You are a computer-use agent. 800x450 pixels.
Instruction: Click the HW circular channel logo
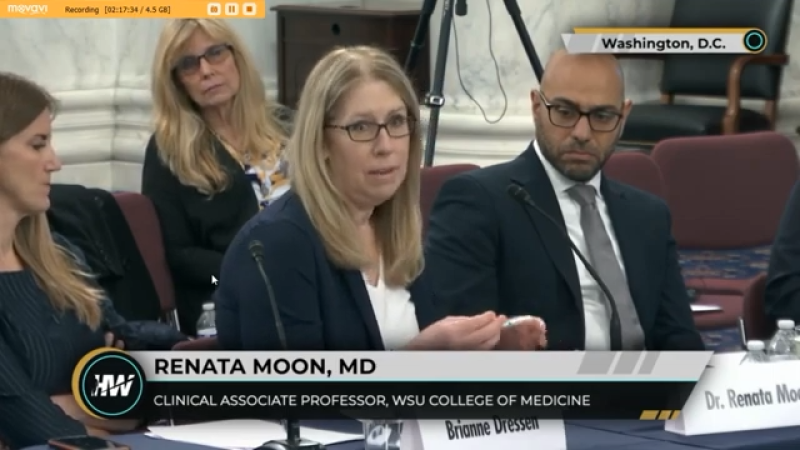[x=112, y=385]
